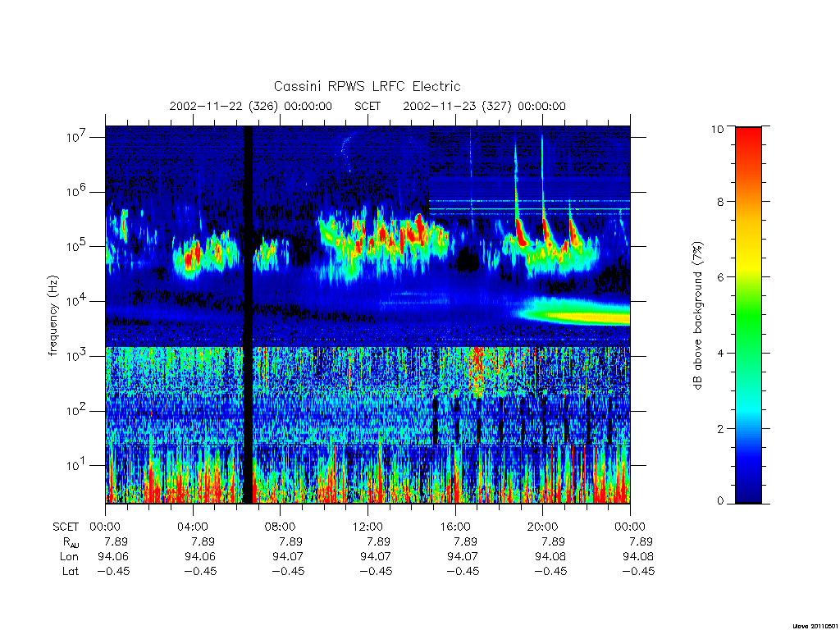This screenshot has width=840, height=630.
Task: Click the 94.07 Lon value under 08:00
Action: 288,557
